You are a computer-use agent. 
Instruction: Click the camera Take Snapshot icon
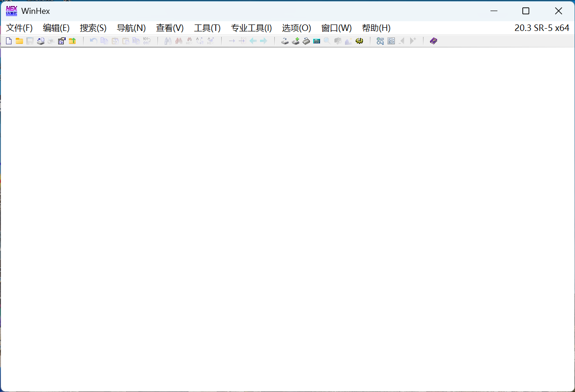338,41
